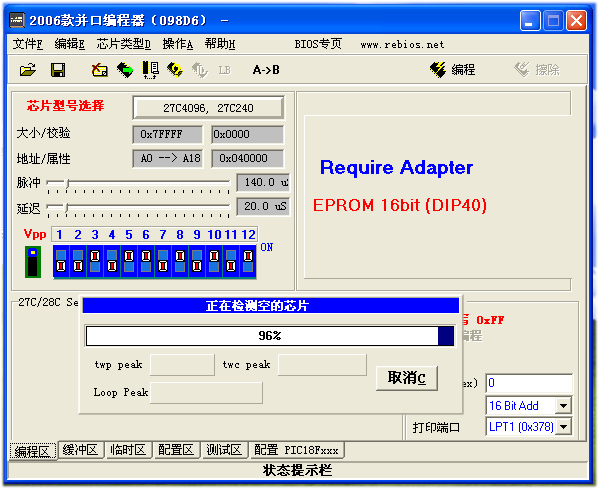Click the 27C4096, 27C240 chip select button
Image resolution: width=599 pixels, height=489 pixels.
point(208,108)
